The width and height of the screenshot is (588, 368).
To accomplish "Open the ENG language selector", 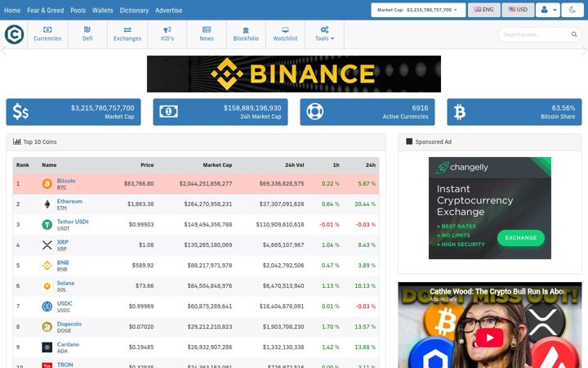I will tap(484, 10).
